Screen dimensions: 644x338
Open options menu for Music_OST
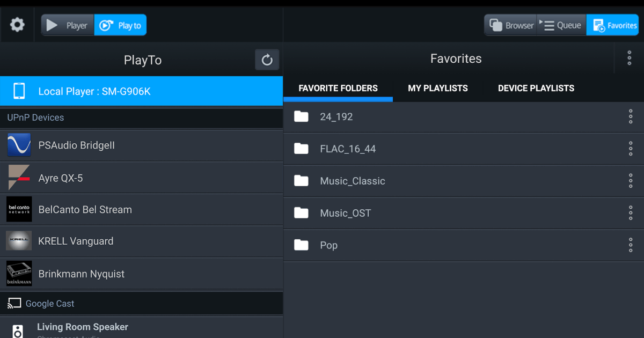pos(631,213)
